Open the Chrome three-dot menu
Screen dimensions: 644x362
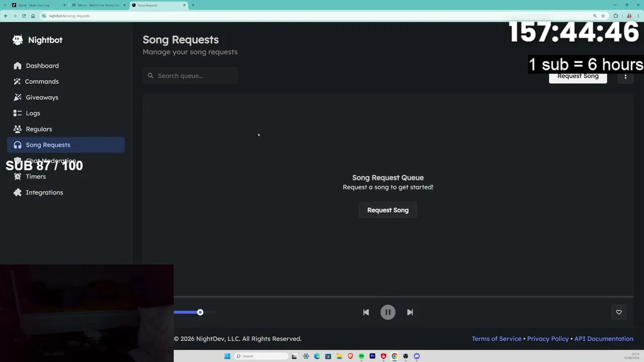click(x=637, y=16)
